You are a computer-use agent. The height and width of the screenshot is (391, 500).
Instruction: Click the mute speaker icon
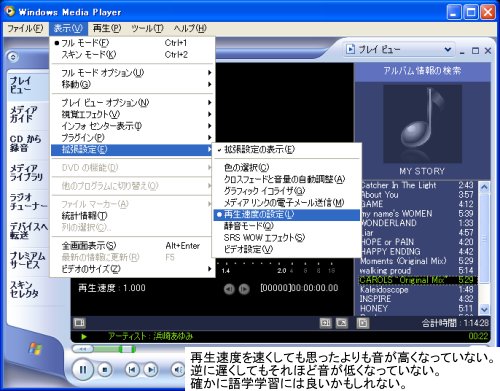coord(178,369)
